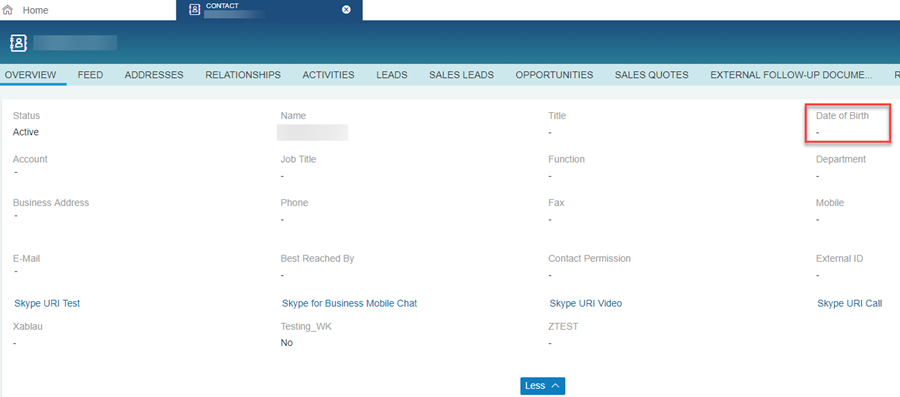Switch to the Feed tab

[x=90, y=75]
